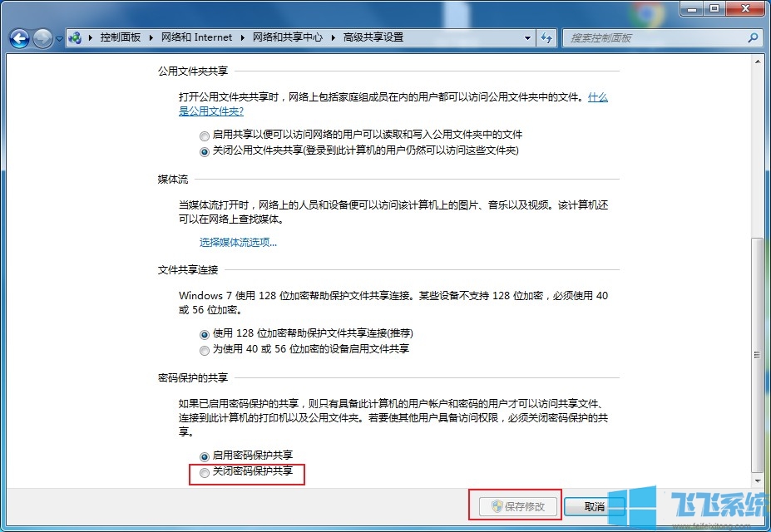Viewport: 771px width, 532px height.
Task: Select 为使用 40 或 56 位加密的设备启用文件共享
Action: pyautogui.click(x=205, y=350)
